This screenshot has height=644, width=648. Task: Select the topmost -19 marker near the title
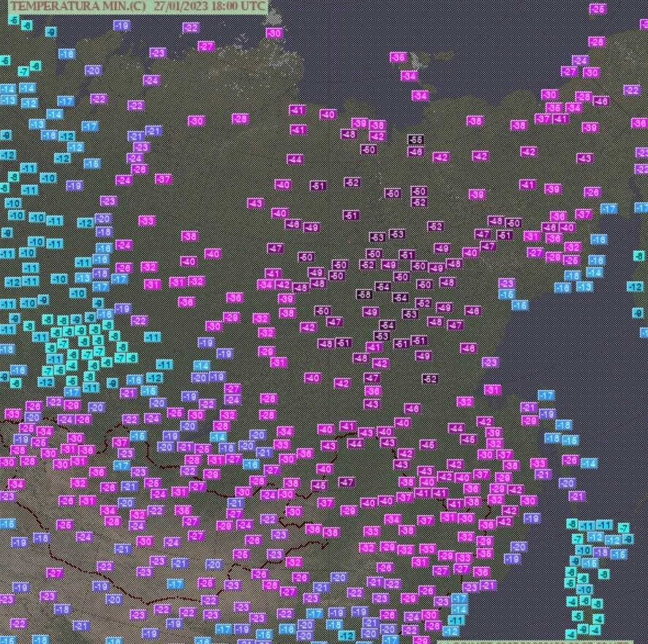121,26
